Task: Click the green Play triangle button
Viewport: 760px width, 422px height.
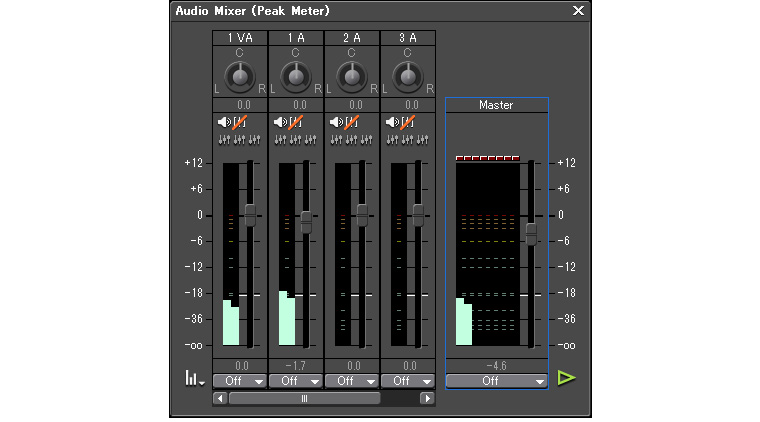Action: click(566, 378)
